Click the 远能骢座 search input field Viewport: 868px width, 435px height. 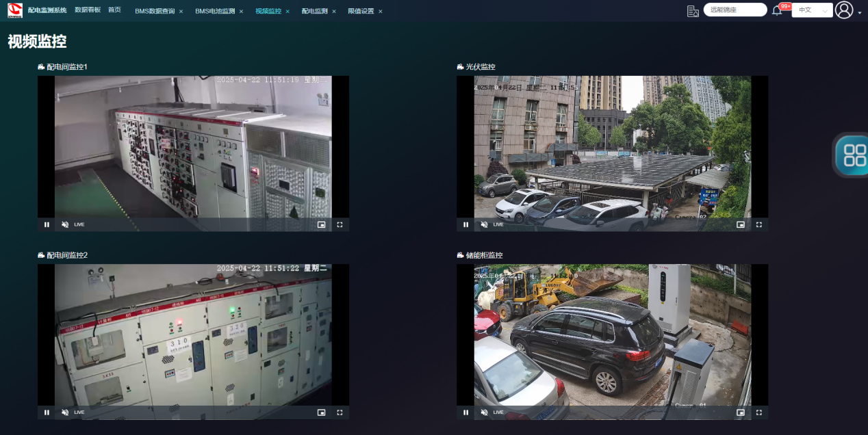[735, 10]
